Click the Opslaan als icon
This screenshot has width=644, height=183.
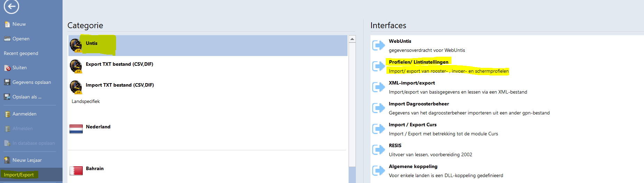[x=7, y=97]
